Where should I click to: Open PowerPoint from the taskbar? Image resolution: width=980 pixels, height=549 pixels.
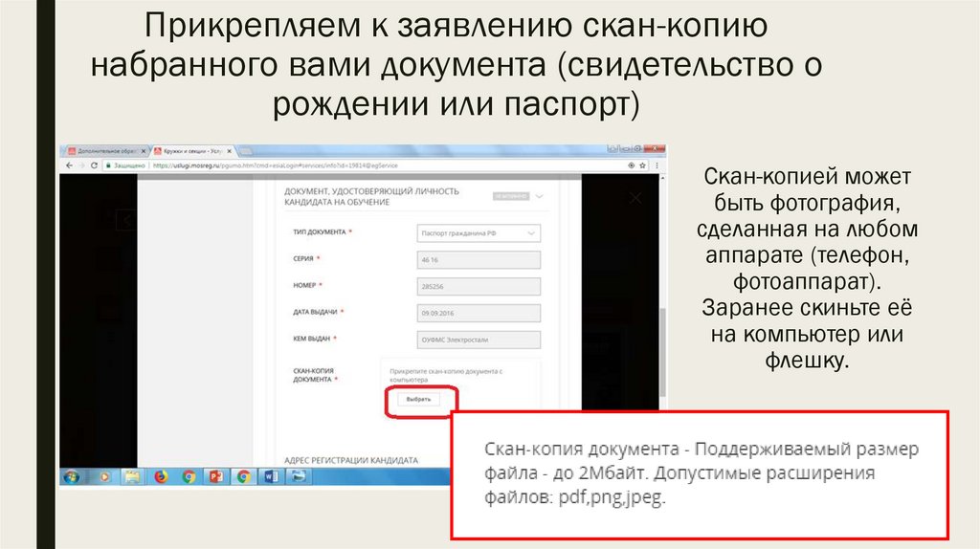tap(215, 476)
